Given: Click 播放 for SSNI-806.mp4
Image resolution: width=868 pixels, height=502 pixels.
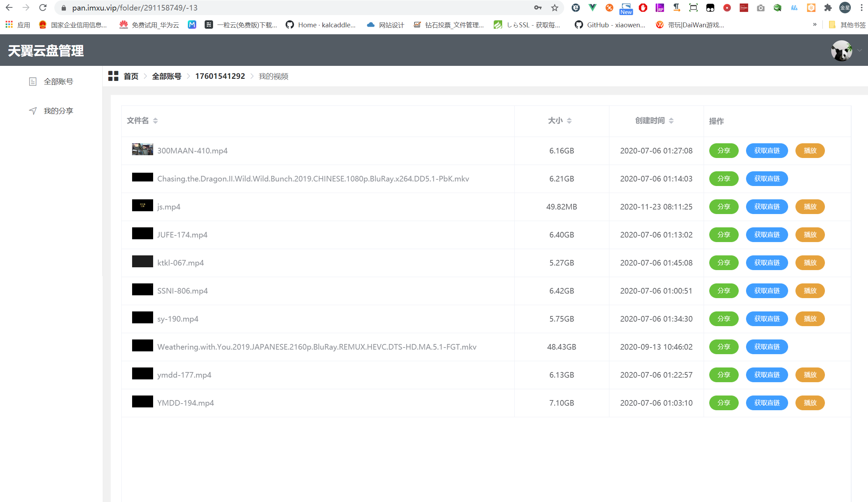Looking at the screenshot, I should (810, 291).
